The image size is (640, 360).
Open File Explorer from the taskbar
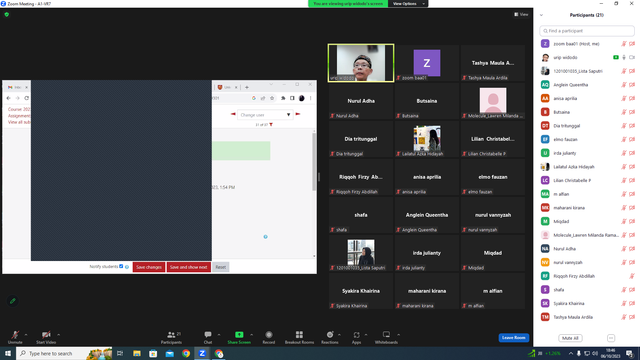[137, 353]
